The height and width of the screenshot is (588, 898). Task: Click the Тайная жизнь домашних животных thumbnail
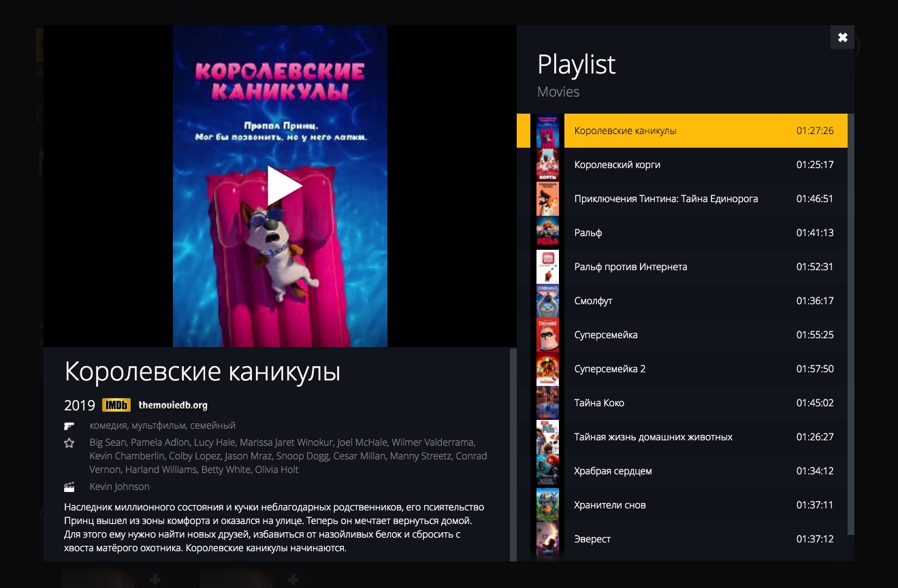point(547,437)
